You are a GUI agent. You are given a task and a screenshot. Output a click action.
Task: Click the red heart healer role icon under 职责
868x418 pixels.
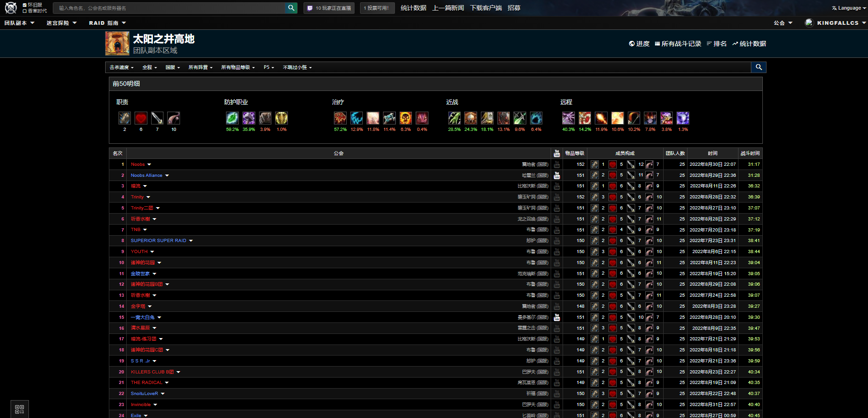(141, 119)
